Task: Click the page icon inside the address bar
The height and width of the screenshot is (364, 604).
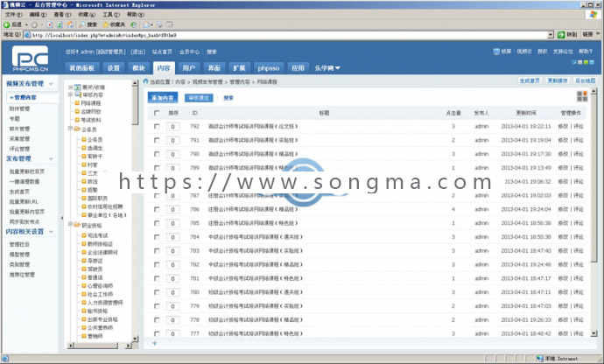Action: [27, 35]
